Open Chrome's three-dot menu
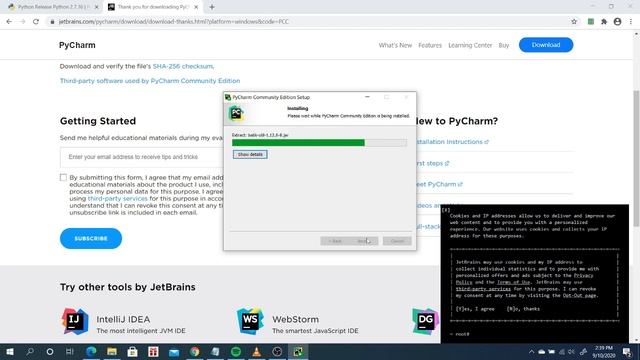The width and height of the screenshot is (640, 360). click(x=631, y=22)
